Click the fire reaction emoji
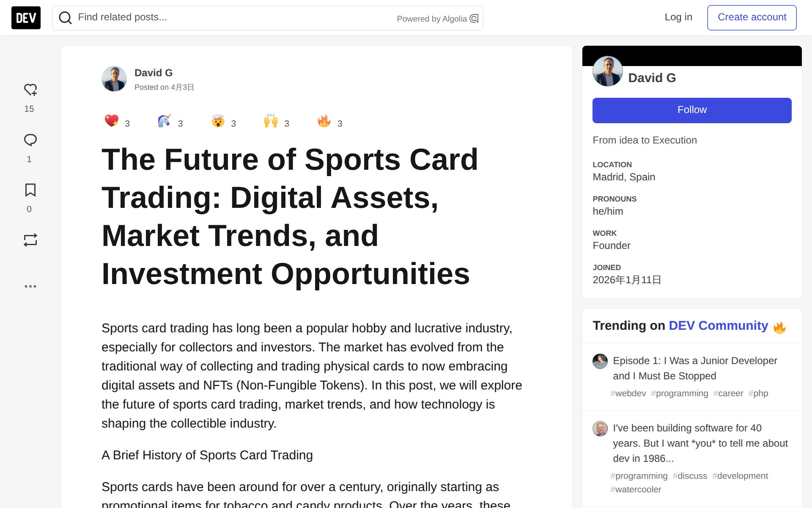The image size is (812, 508). 324,121
